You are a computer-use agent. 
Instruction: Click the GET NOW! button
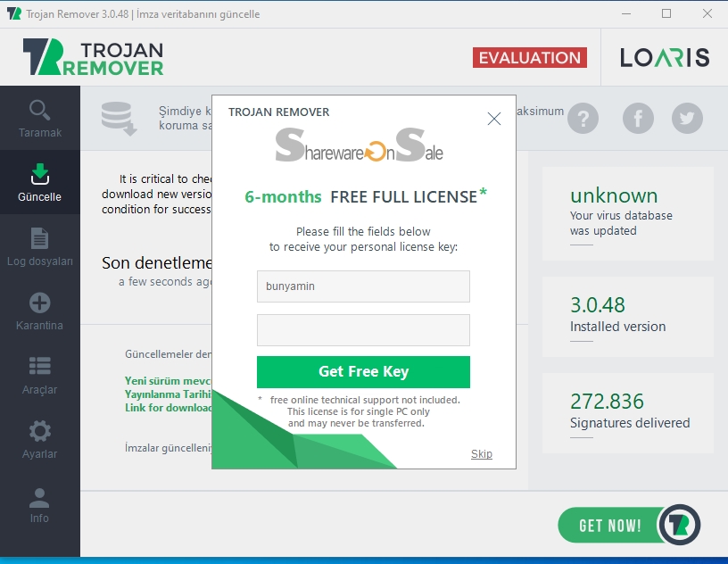coord(609,526)
